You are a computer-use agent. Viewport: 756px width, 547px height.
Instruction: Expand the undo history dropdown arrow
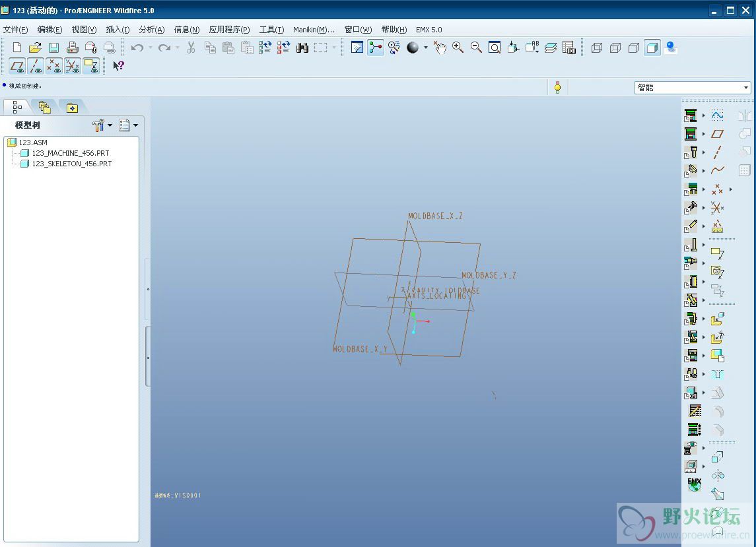click(x=151, y=48)
